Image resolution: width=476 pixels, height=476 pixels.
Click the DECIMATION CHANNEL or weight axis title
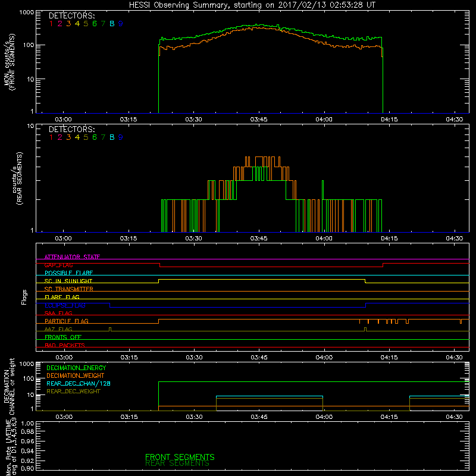tap(9, 386)
